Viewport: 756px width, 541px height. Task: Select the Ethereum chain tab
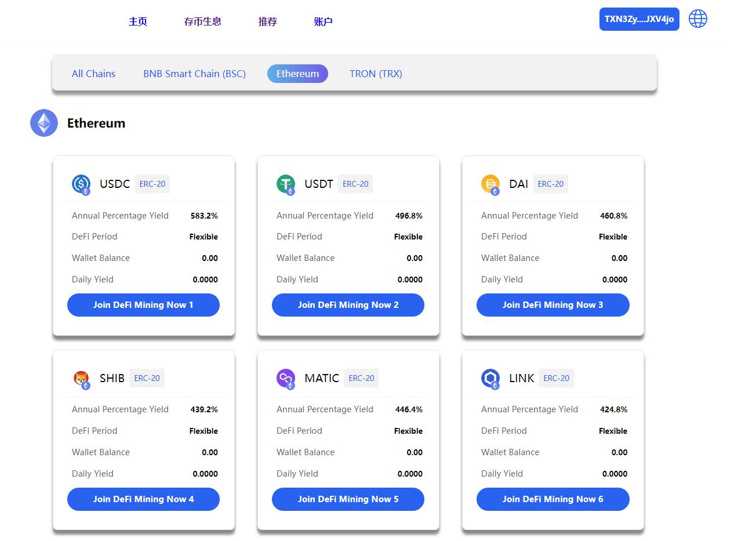pyautogui.click(x=297, y=74)
